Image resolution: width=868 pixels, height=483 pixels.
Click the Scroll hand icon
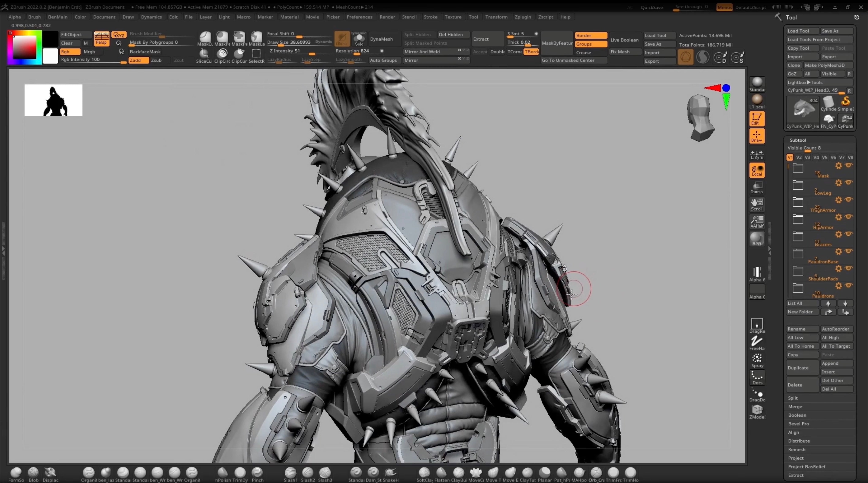point(757,204)
